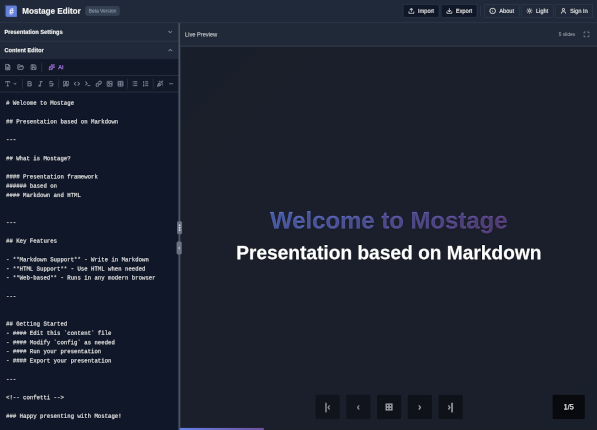Image resolution: width=597 pixels, height=430 pixels.
Task: Insert a slide separator line
Action: 171,84
